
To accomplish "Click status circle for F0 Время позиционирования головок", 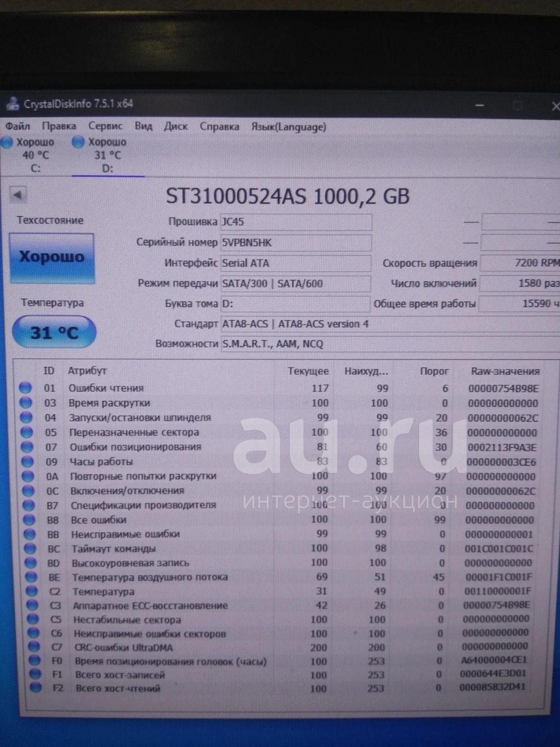I will pyautogui.click(x=34, y=661).
